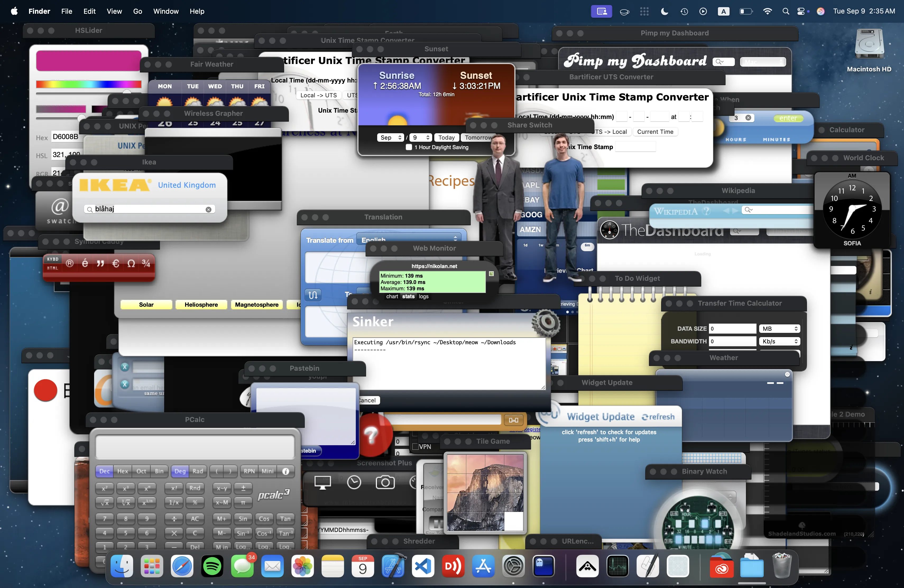Click the magenta color preview in HSLider
The height and width of the screenshot is (588, 904).
pos(89,60)
